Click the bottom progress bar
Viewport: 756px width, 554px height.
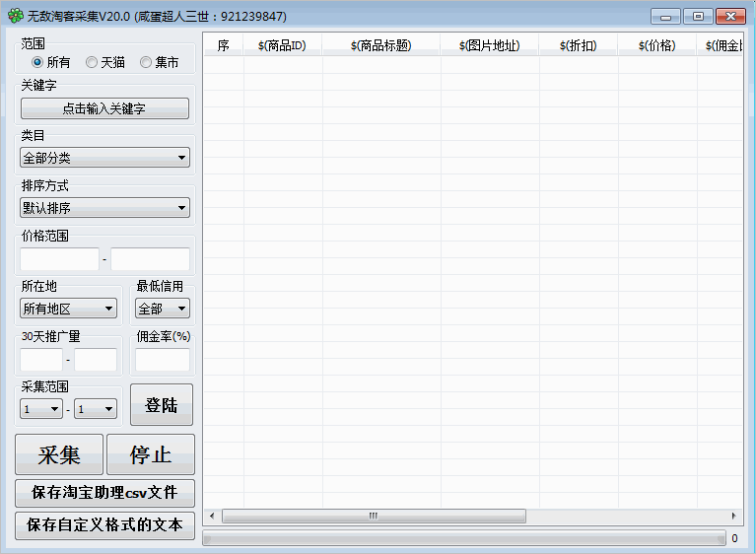(x=464, y=538)
